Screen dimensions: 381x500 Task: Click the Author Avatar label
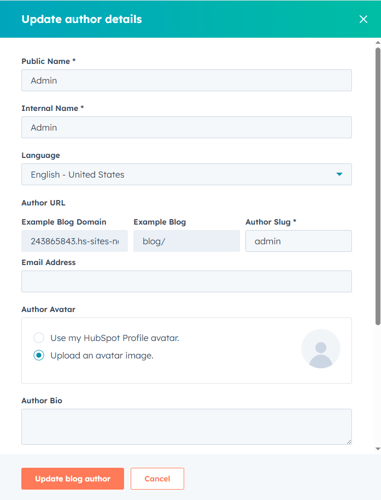point(48,309)
